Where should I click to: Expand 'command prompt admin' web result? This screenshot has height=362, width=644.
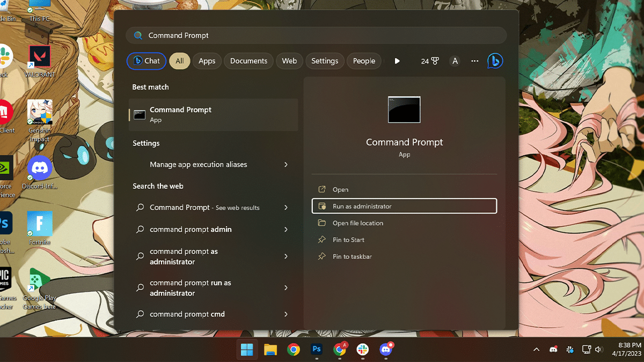[286, 230]
